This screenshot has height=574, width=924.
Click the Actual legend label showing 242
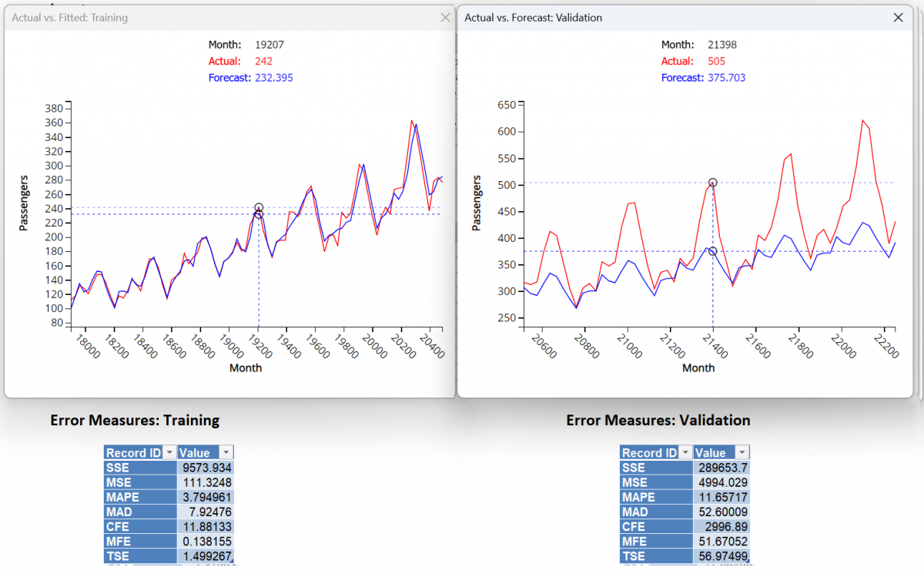tap(241, 61)
